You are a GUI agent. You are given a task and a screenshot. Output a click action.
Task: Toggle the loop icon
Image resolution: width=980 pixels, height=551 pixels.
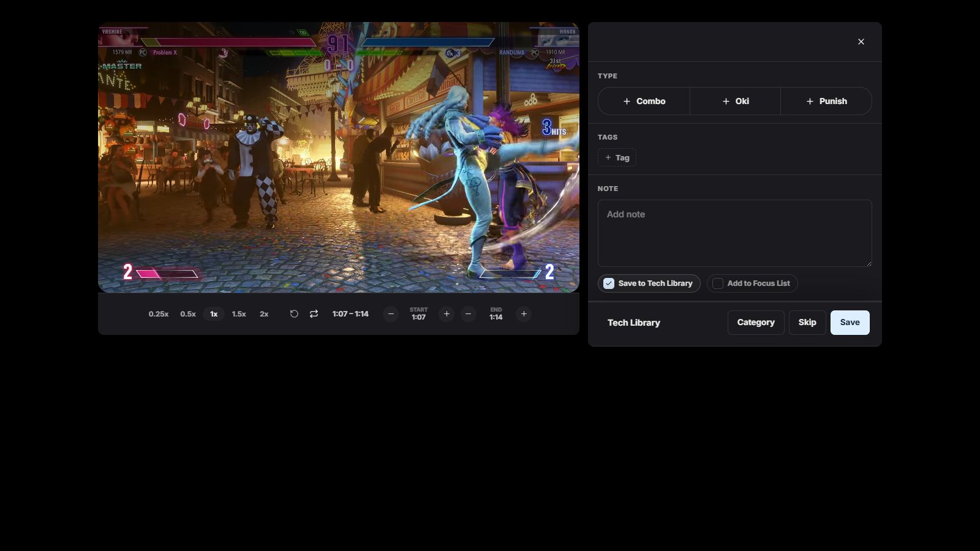click(314, 314)
